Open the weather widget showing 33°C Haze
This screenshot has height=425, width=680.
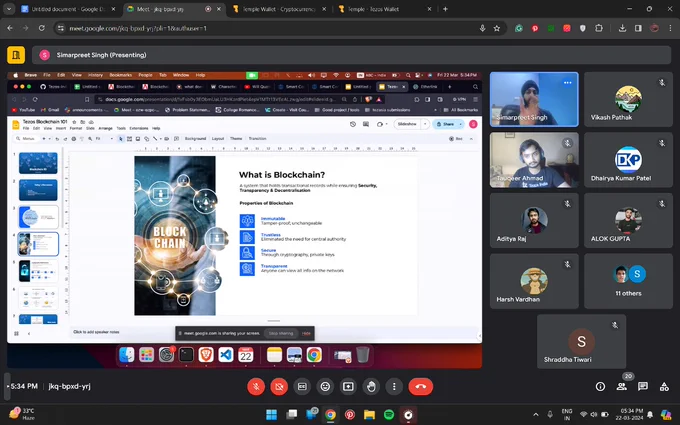pyautogui.click(x=23, y=414)
